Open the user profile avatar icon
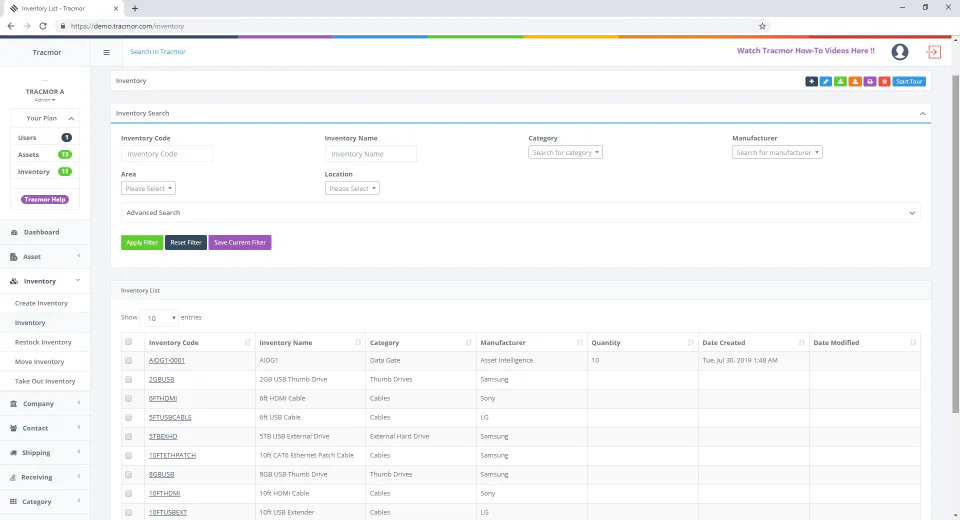This screenshot has height=520, width=960. (x=899, y=52)
